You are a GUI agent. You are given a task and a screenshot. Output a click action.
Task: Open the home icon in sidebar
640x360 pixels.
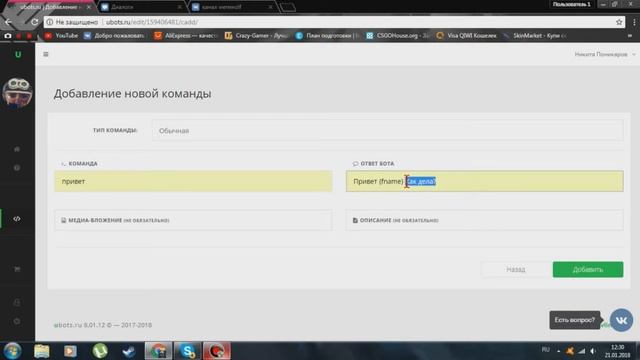pyautogui.click(x=17, y=149)
